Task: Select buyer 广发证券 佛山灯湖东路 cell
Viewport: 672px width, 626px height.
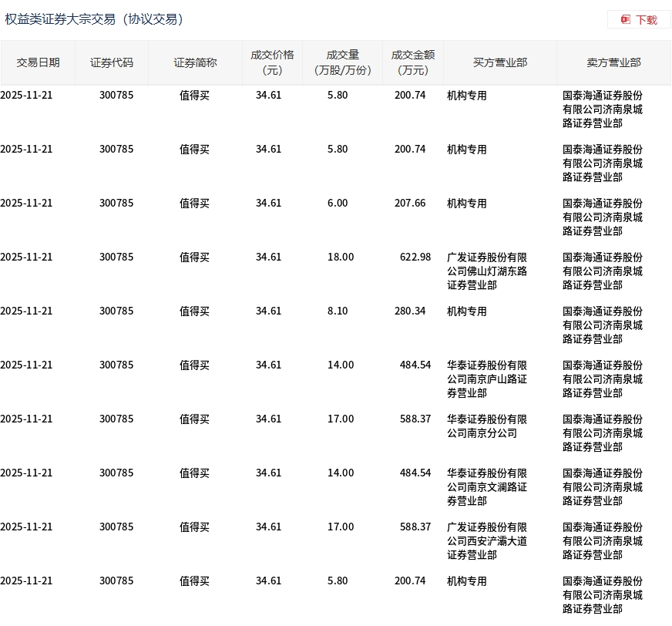Action: click(x=487, y=271)
